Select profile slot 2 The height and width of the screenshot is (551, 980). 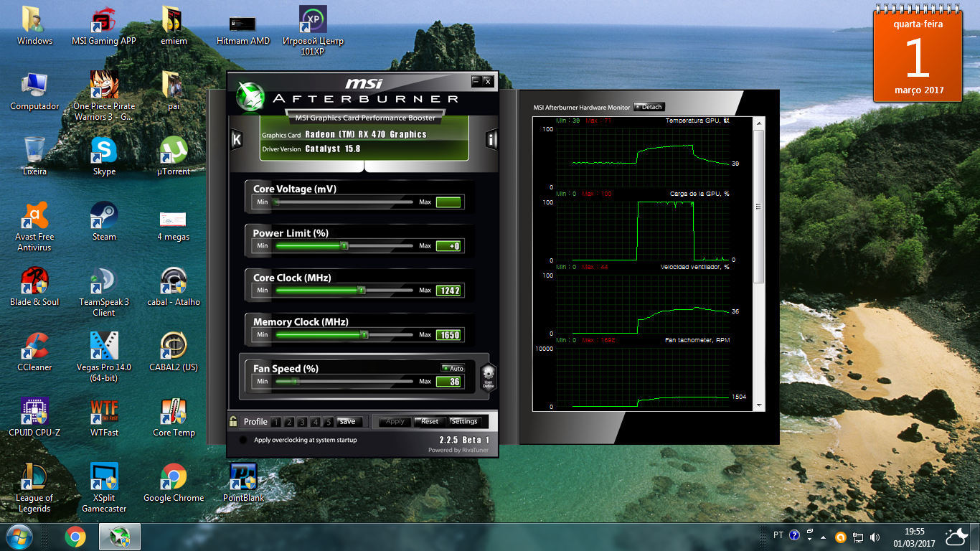(x=290, y=422)
